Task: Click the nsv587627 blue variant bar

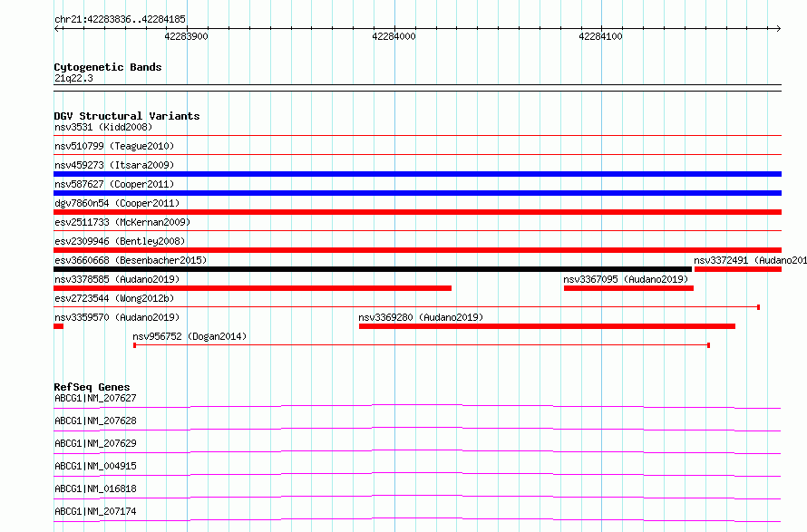Action: 417,193
